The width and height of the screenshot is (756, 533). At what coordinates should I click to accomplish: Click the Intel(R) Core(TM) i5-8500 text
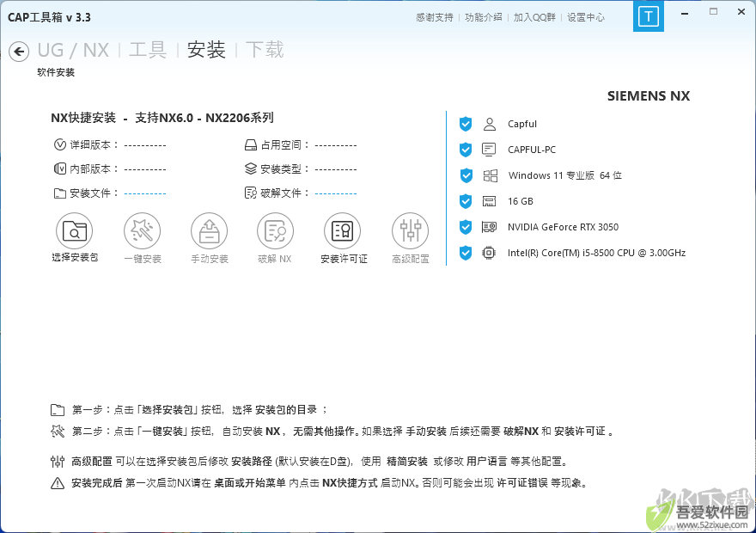596,253
